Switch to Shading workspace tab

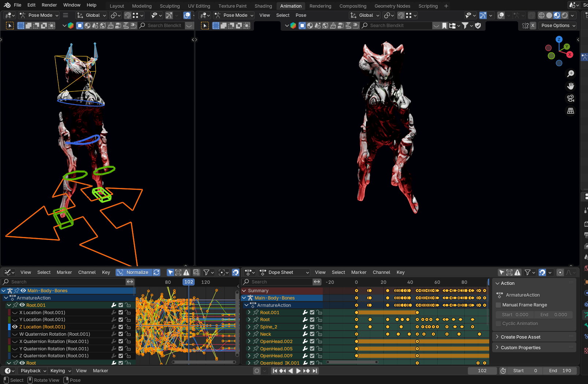(x=263, y=6)
